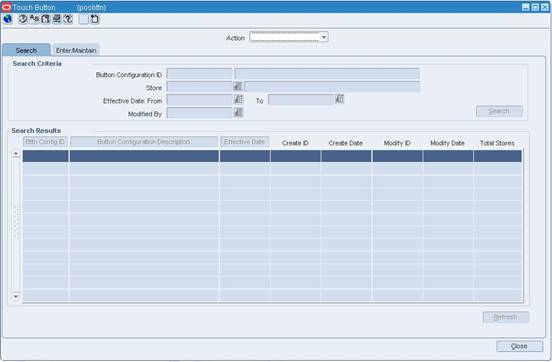Open the Modified By lookup icon
This screenshot has width=552, height=362.
(x=238, y=113)
